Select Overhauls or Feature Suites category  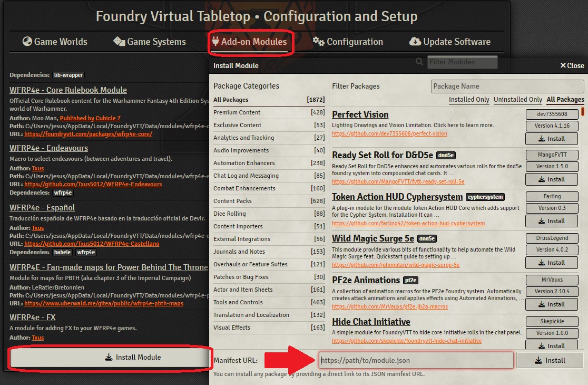(269, 265)
